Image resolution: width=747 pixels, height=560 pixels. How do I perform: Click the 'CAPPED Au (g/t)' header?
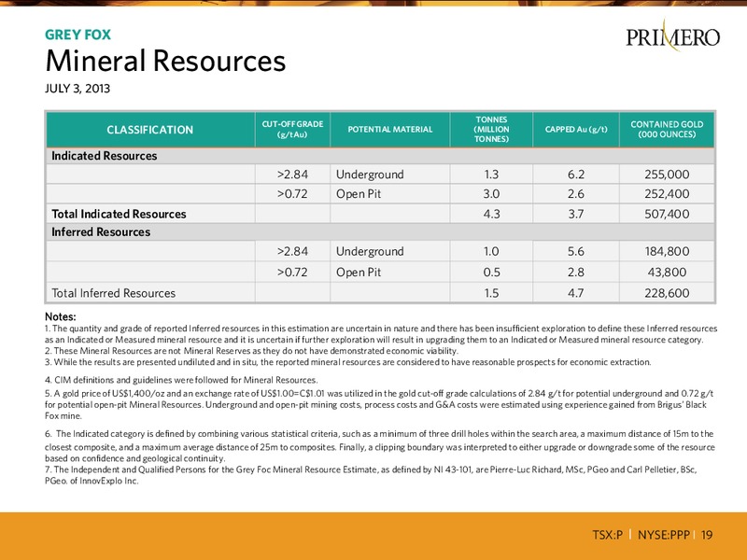(576, 130)
